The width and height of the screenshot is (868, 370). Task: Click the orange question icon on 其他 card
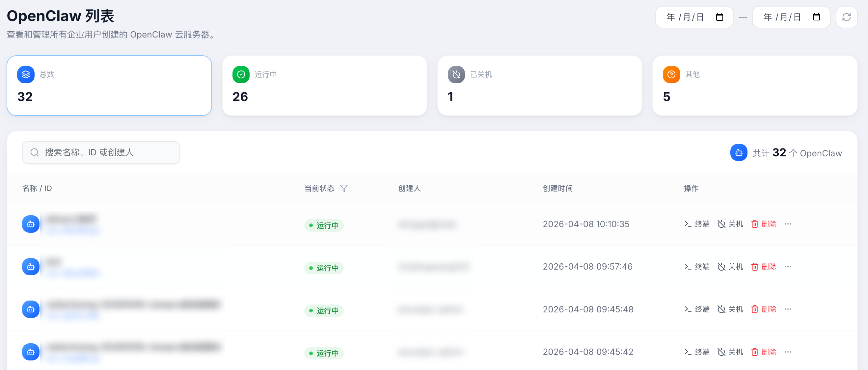671,74
